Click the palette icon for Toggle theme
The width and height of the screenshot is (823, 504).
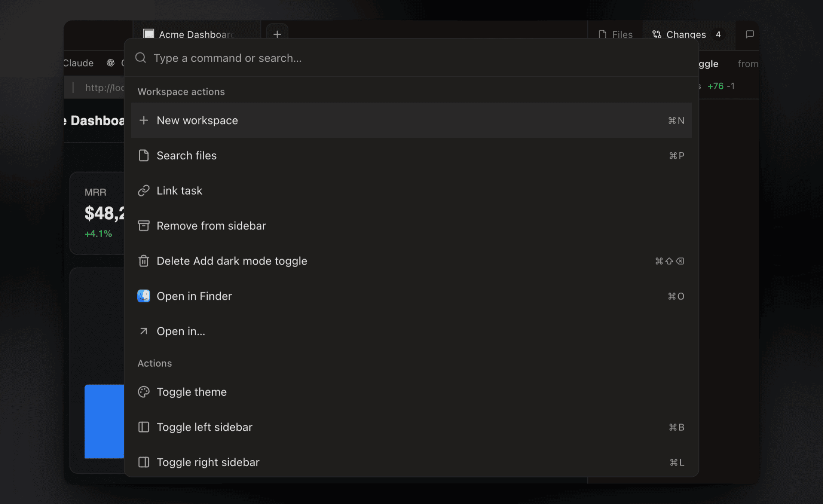pyautogui.click(x=144, y=392)
